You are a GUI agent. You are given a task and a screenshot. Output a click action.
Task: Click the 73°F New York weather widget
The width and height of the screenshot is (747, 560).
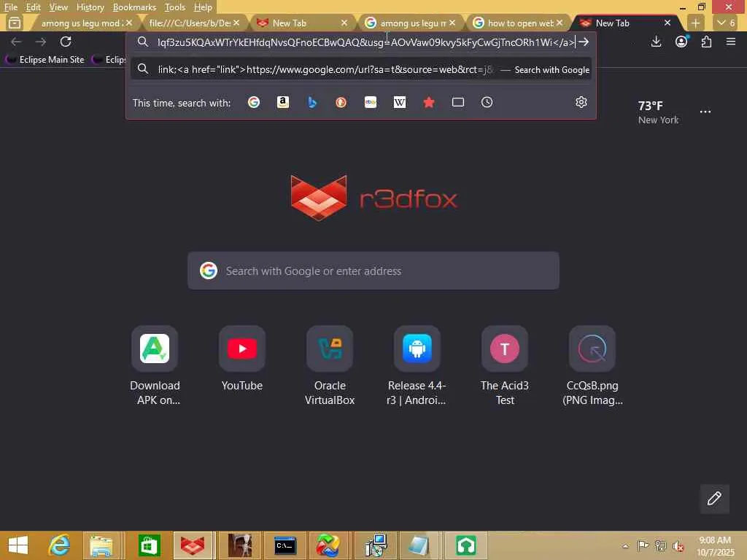659,112
